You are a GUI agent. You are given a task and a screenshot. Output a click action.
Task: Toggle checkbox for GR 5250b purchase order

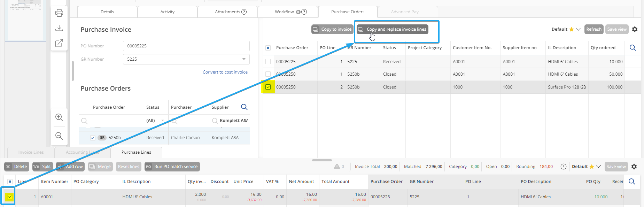click(x=93, y=138)
